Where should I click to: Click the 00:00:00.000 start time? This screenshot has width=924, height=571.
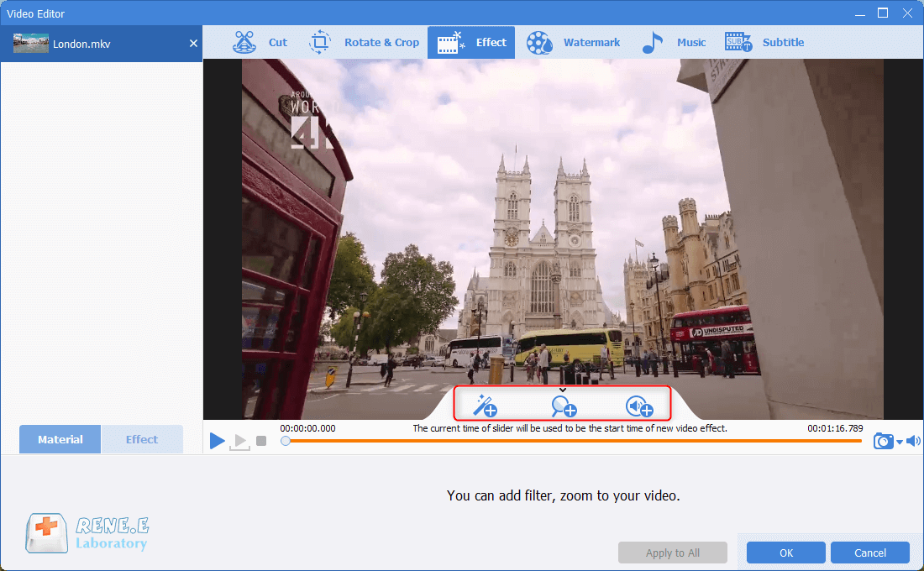point(307,428)
